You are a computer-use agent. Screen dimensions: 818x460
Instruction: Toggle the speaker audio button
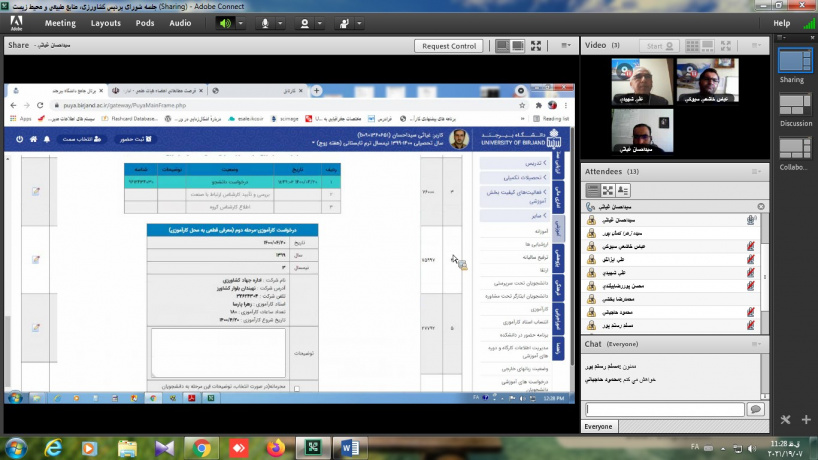(x=225, y=22)
